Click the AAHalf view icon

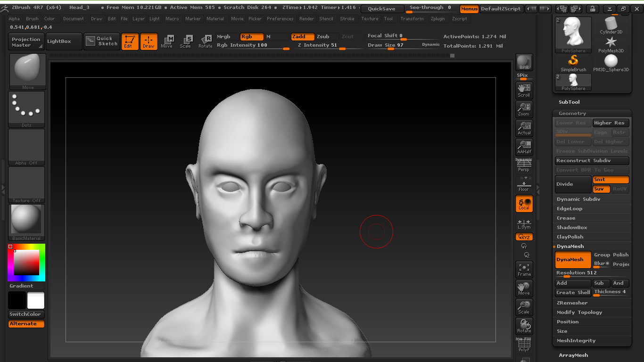point(524,147)
